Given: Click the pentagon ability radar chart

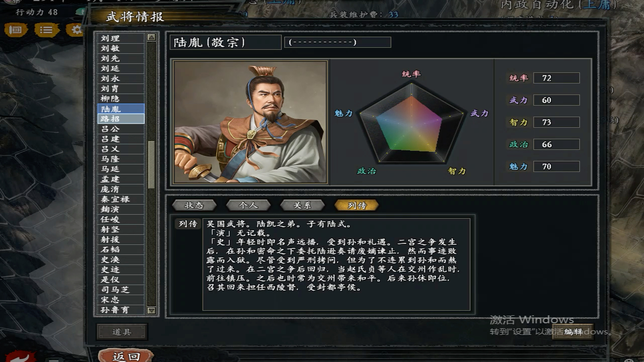Looking at the screenshot, I should coord(412,122).
